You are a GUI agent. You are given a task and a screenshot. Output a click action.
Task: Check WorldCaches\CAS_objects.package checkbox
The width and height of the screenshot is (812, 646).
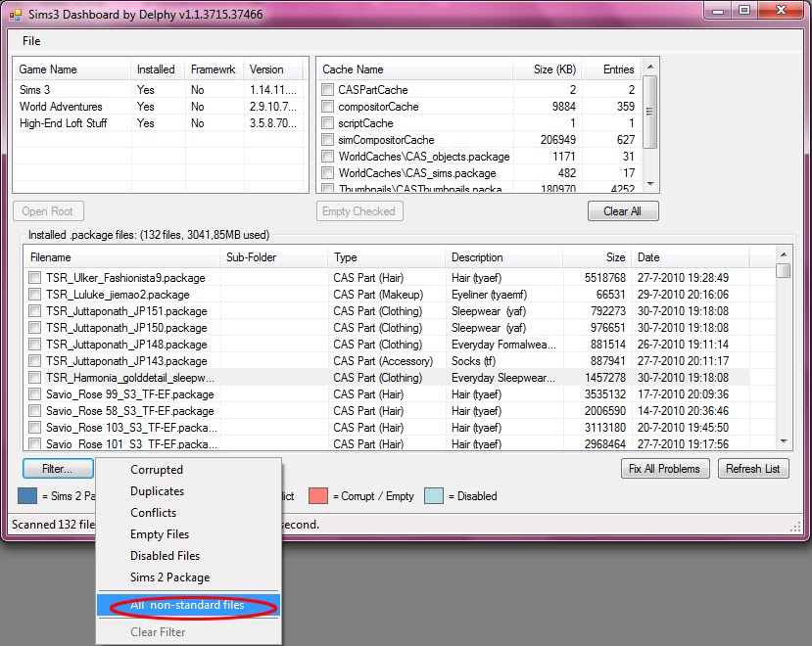point(327,156)
